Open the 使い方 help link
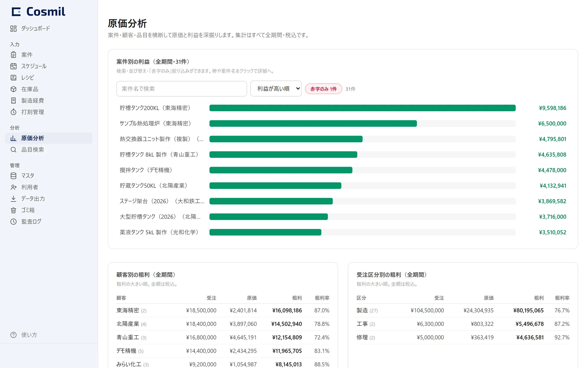The width and height of the screenshot is (588, 368). point(49,335)
